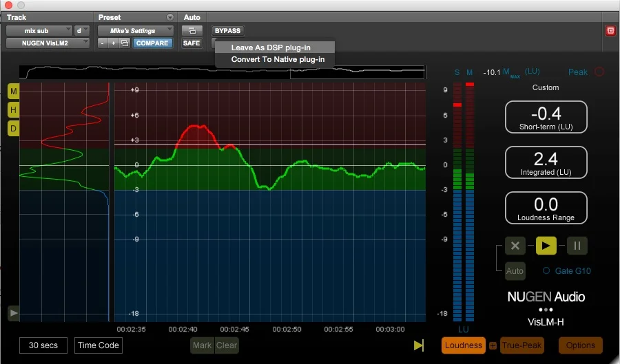Image resolution: width=620 pixels, height=364 pixels.
Task: Toggle the M momentary history button
Action: (14, 92)
